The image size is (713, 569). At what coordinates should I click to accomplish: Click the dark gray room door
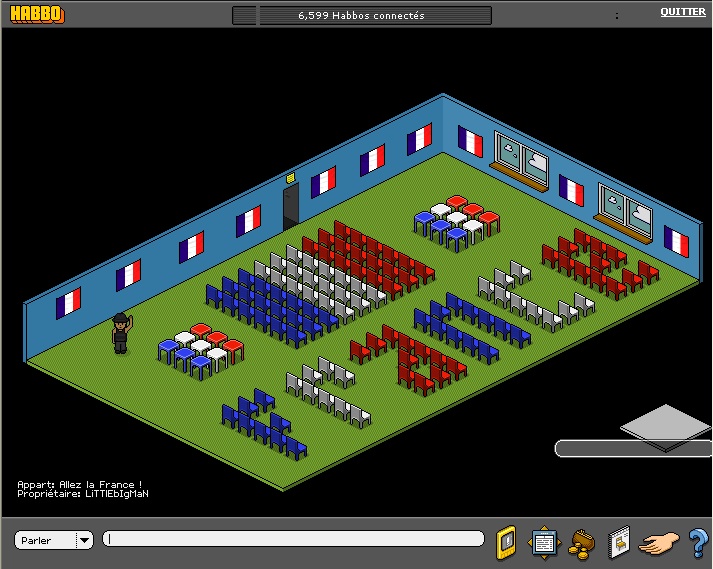tap(291, 205)
